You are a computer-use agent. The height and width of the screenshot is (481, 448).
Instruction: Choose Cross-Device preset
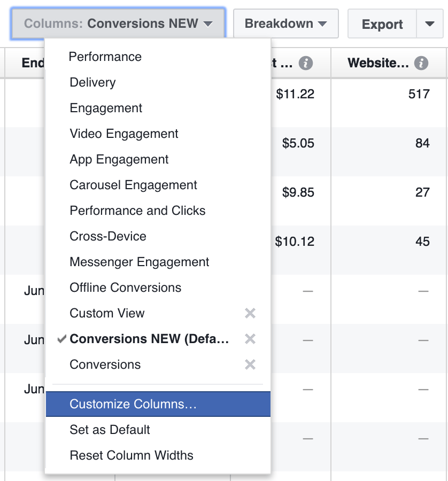[x=158, y=236]
